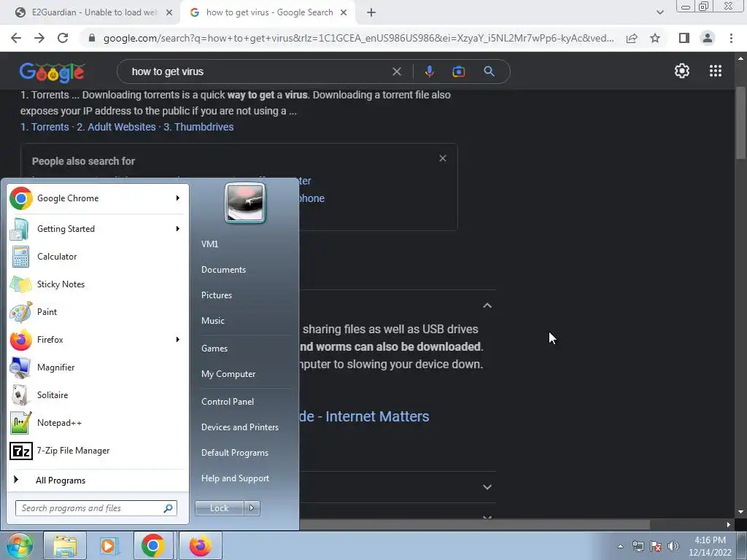Show hidden tray icons arrow
Viewport: 747px width, 560px height.
click(620, 546)
